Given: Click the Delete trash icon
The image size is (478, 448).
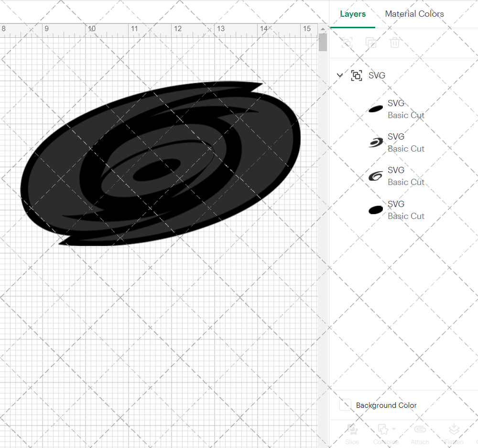Looking at the screenshot, I should 394,43.
